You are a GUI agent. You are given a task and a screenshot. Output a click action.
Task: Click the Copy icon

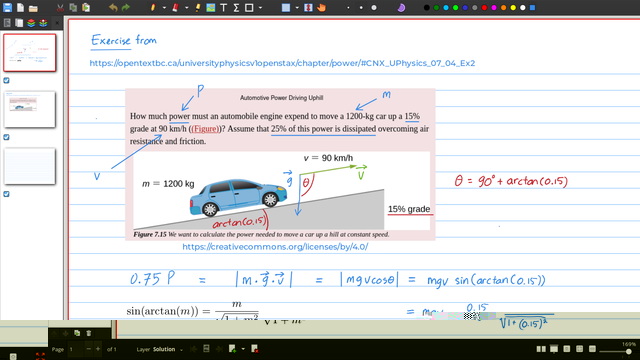pyautogui.click(x=73, y=7)
